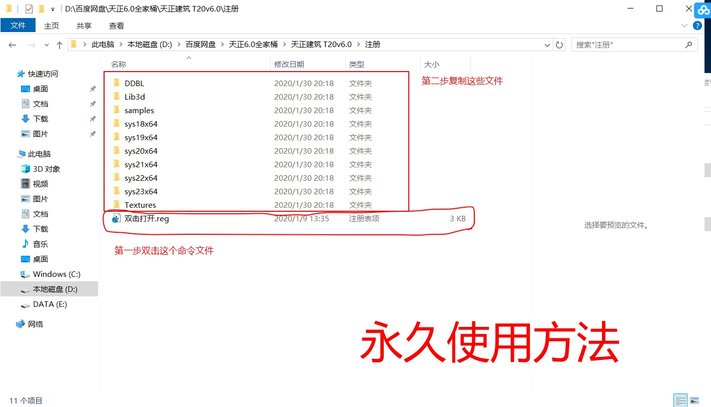Click 天正6.0全家桶 in address path
Screen dimensions: 711x407
(253, 44)
